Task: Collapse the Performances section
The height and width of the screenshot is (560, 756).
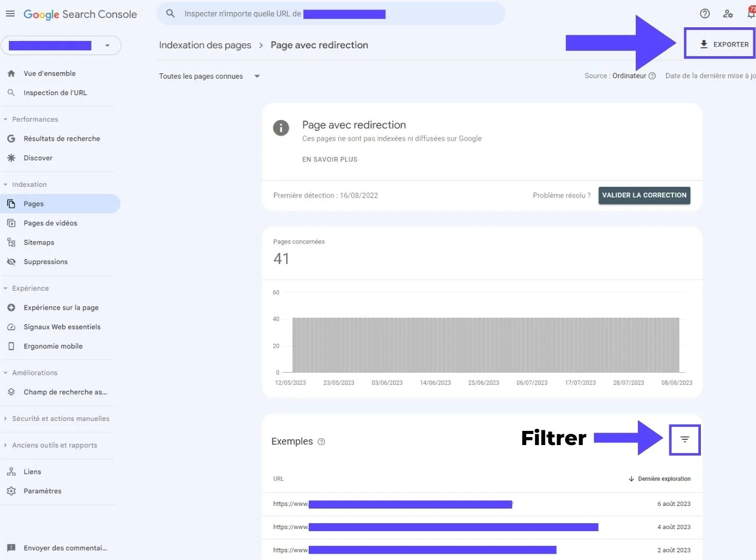Action: (31, 119)
